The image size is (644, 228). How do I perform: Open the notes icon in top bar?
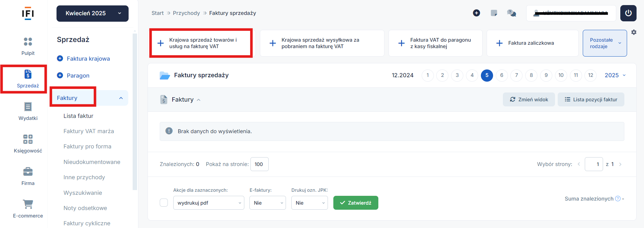[x=494, y=13]
